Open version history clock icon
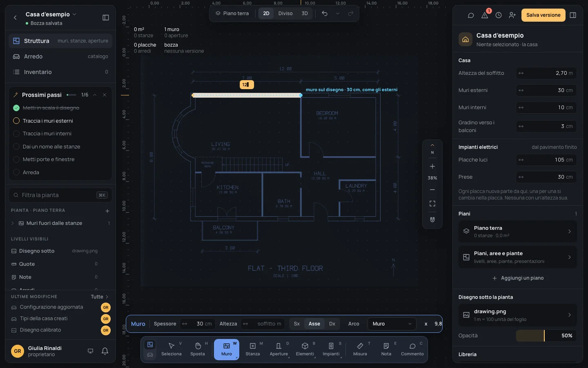588x368 pixels. [x=499, y=15]
